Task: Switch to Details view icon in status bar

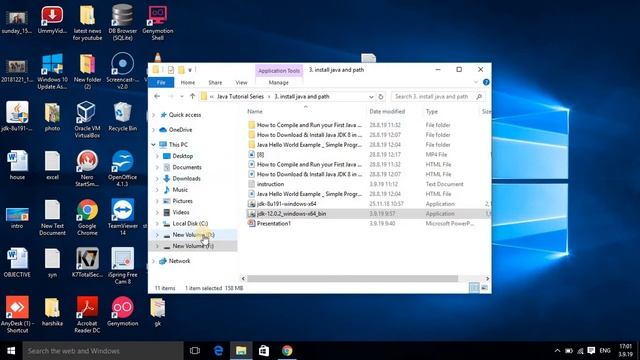Action: coord(474,288)
